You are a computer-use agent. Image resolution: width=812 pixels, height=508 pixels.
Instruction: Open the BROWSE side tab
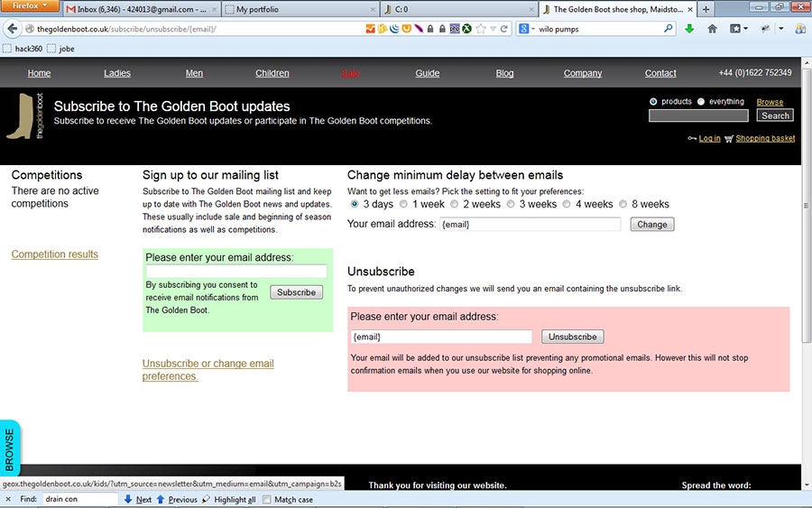(x=10, y=448)
